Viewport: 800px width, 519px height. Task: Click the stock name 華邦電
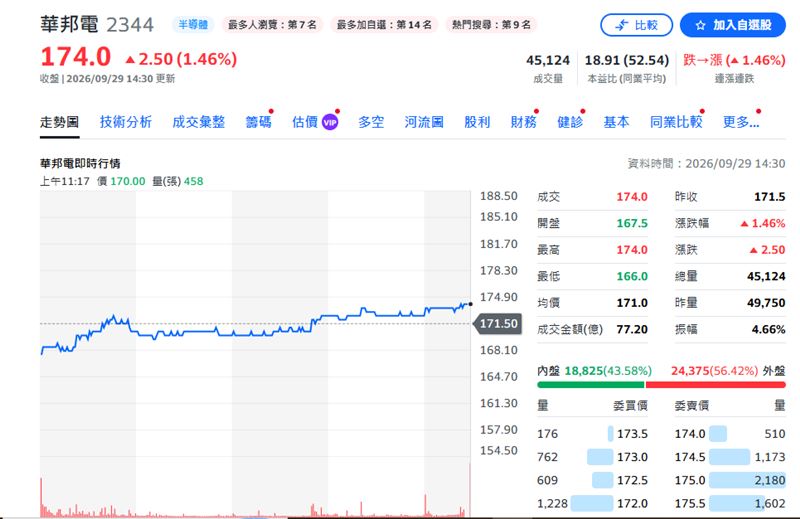tap(69, 24)
